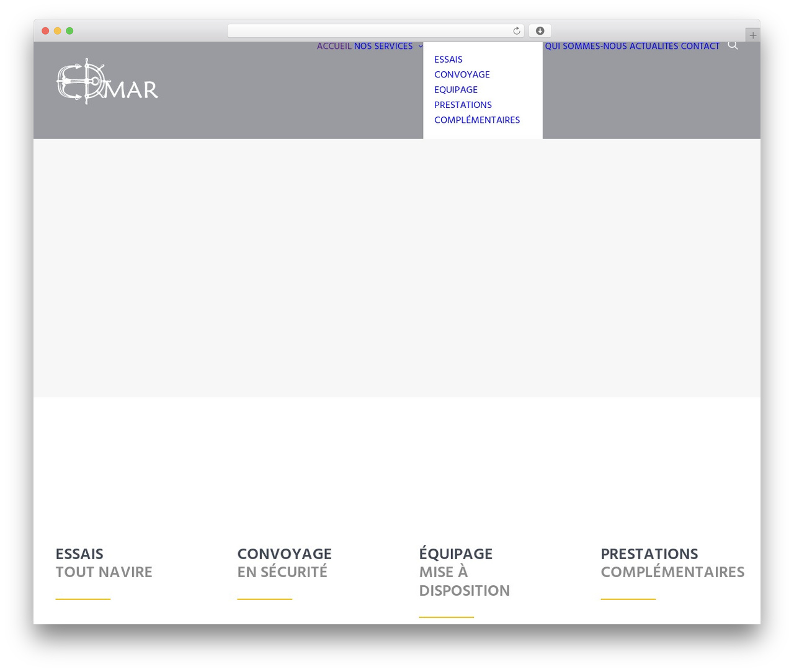Viewport: 794px width, 672px height.
Task: Choose EQUIPAGE in the services submenu
Action: pos(455,90)
